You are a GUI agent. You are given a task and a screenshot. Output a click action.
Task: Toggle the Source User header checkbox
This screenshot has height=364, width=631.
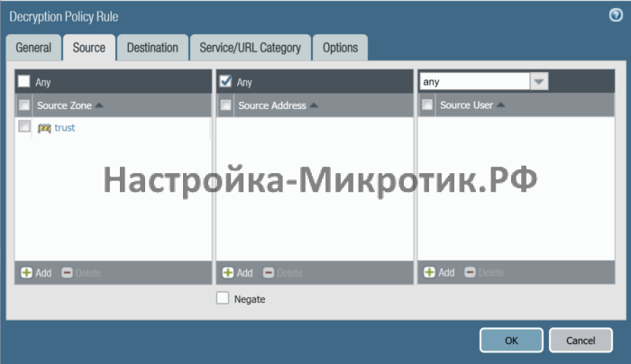tap(427, 105)
